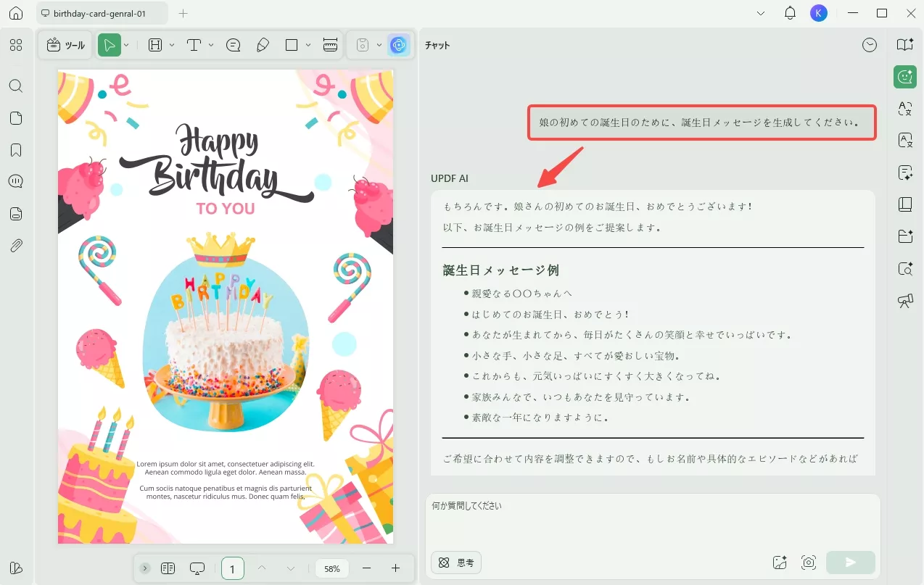Open the Shape tool dropdown arrow
Image resolution: width=924 pixels, height=585 pixels.
click(x=308, y=44)
